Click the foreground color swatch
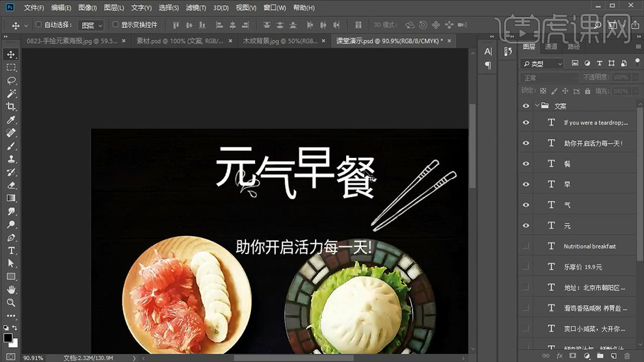The height and width of the screenshot is (362, 644). [8, 337]
